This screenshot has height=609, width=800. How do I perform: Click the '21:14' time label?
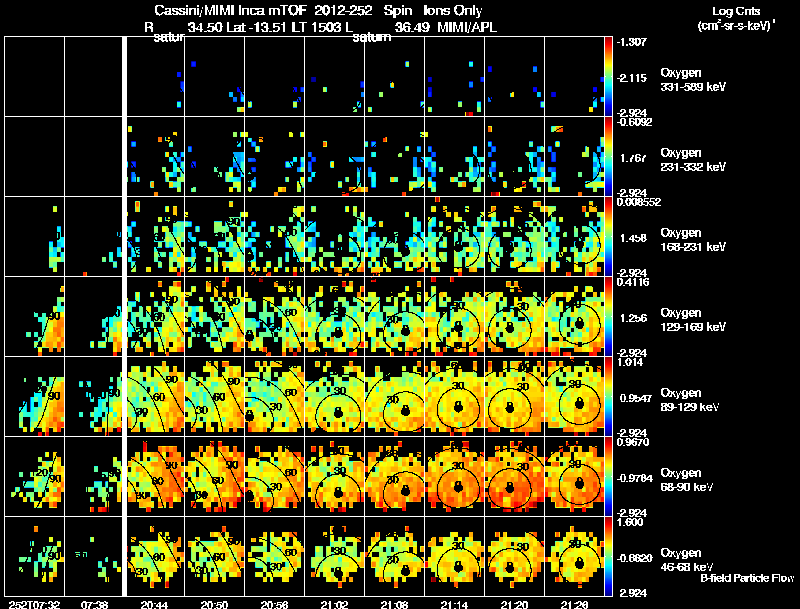[454, 604]
